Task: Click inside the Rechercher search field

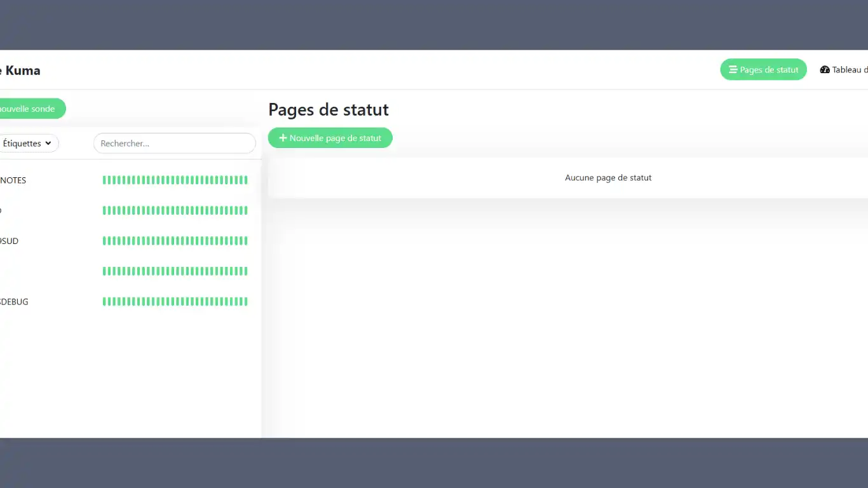Action: (x=174, y=143)
